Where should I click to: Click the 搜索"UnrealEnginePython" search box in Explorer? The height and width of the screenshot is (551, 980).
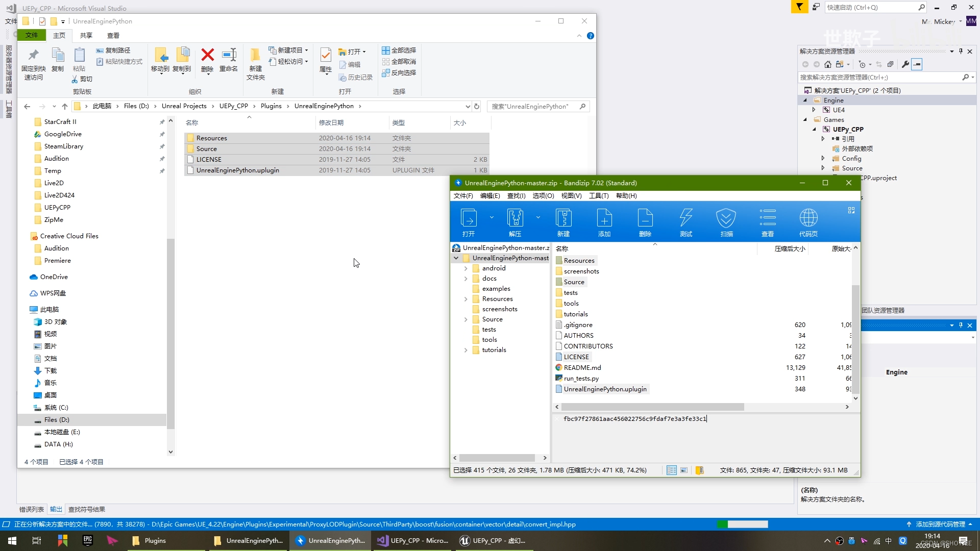pyautogui.click(x=538, y=106)
